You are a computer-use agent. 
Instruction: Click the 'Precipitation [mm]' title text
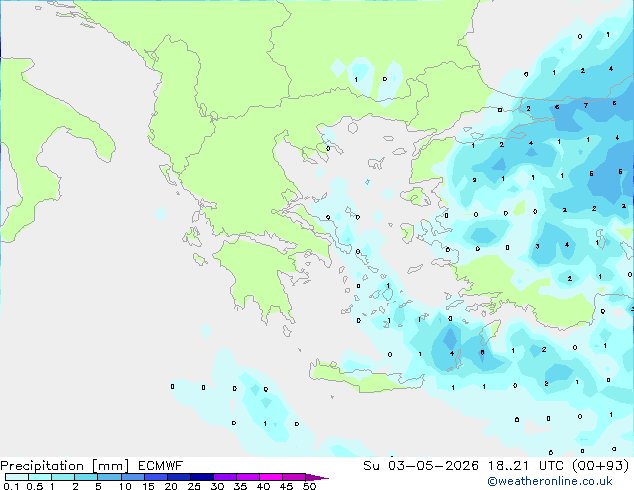[x=65, y=466]
